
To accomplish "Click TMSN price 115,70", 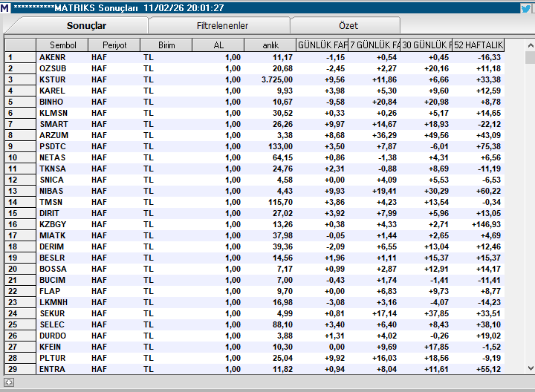I will click(x=280, y=202).
